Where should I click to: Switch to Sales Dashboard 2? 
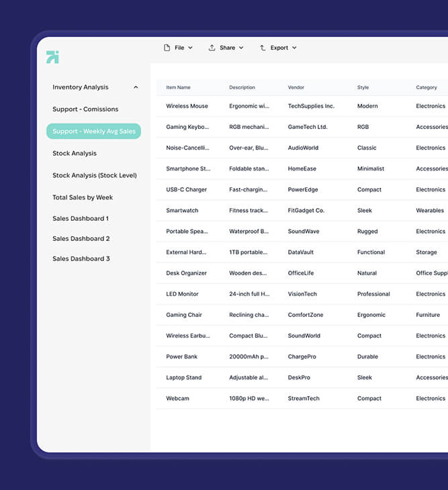[x=81, y=239]
